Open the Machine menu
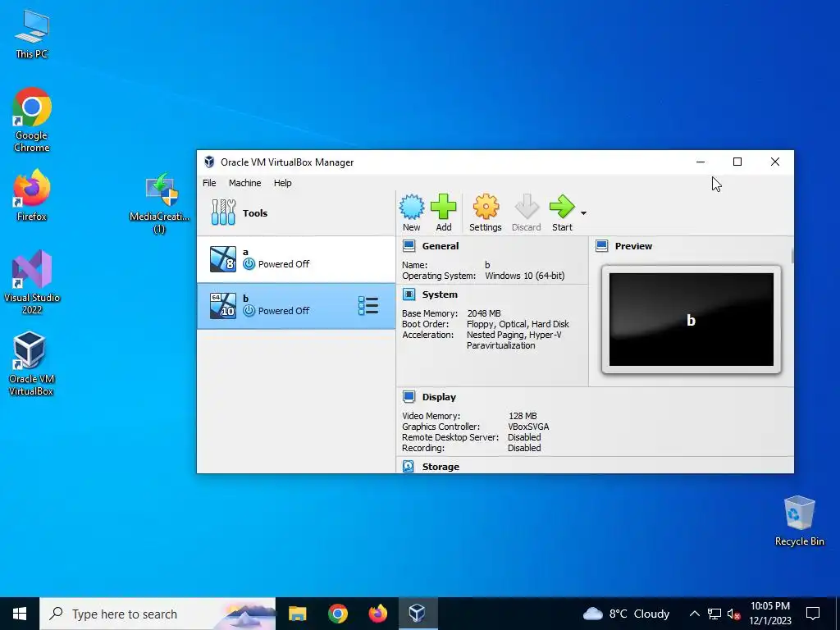This screenshot has height=630, width=840. 244,183
